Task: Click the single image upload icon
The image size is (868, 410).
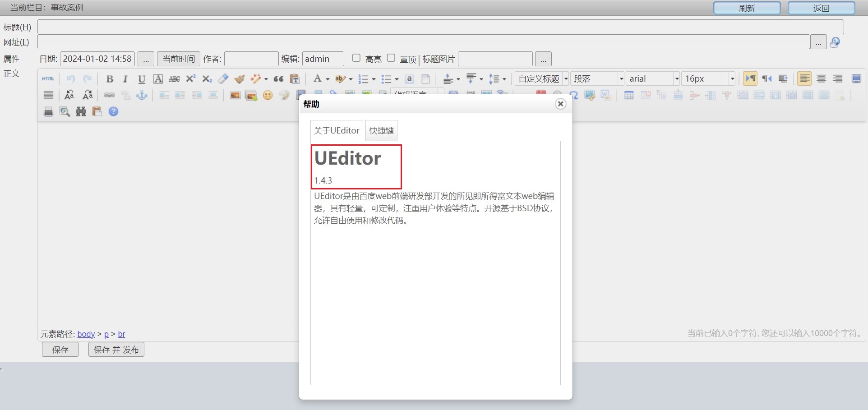Action: click(x=235, y=95)
